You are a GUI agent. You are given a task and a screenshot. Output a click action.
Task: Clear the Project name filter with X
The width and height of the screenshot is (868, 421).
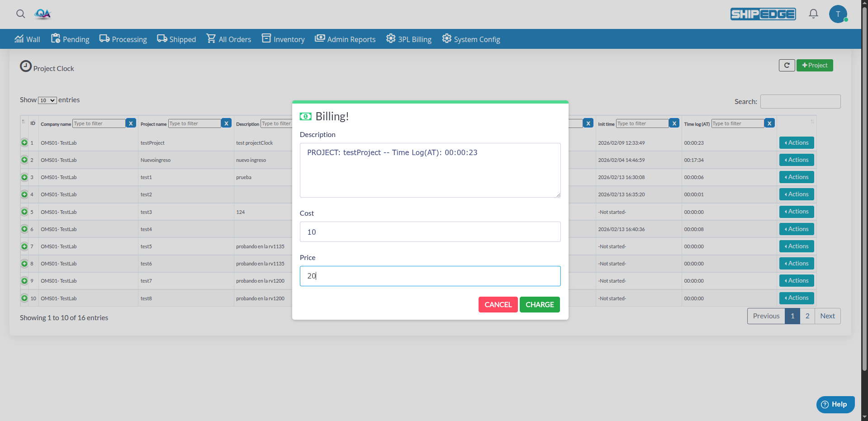226,123
